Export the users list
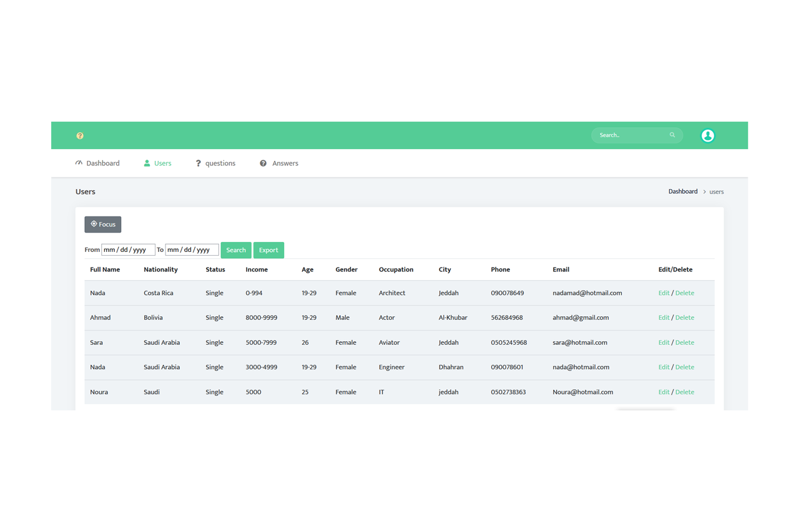The image size is (799, 532). click(x=268, y=250)
